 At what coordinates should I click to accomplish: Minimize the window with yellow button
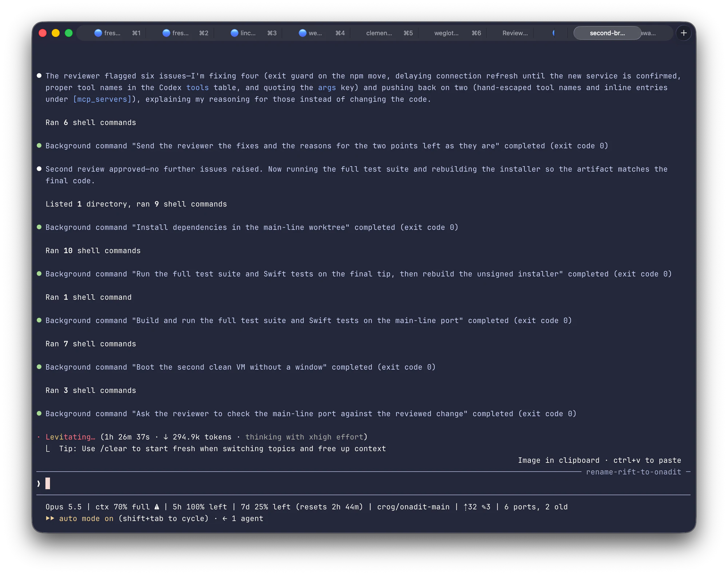tap(56, 33)
